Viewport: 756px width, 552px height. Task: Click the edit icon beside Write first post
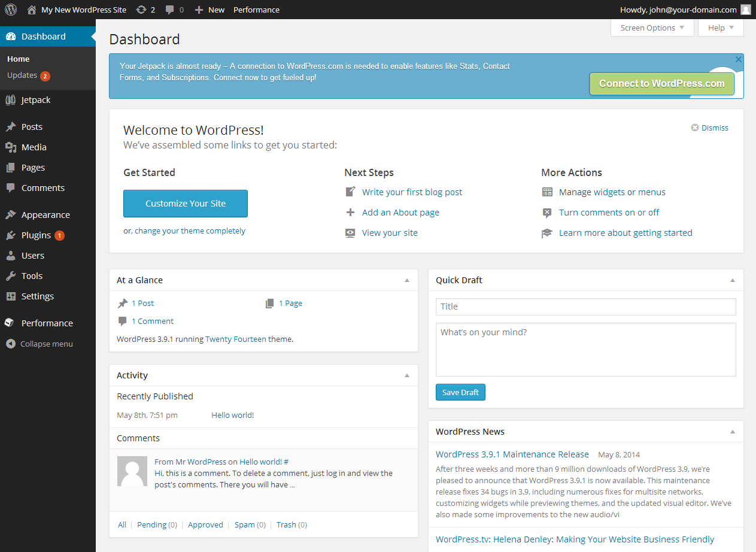(351, 192)
